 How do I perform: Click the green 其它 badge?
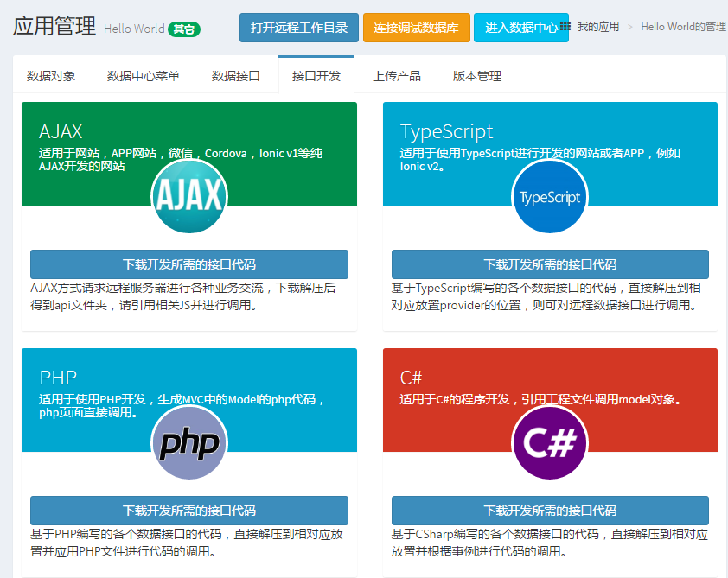(x=184, y=29)
